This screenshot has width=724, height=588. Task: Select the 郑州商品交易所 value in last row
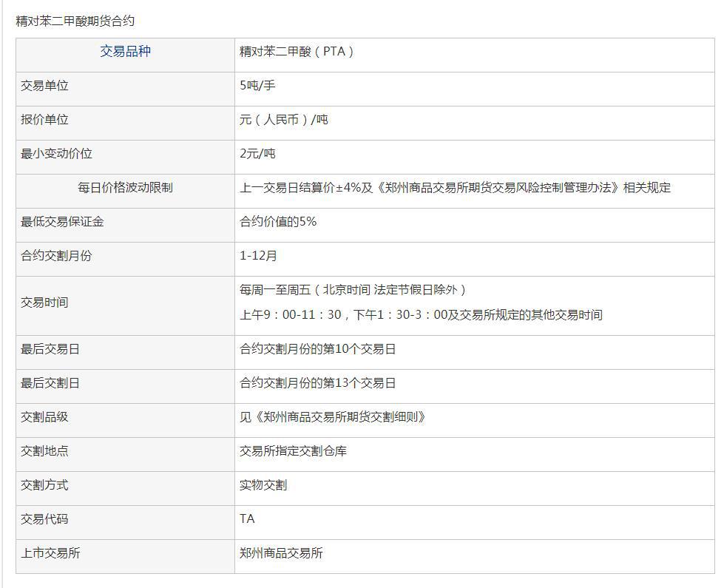pyautogui.click(x=281, y=553)
